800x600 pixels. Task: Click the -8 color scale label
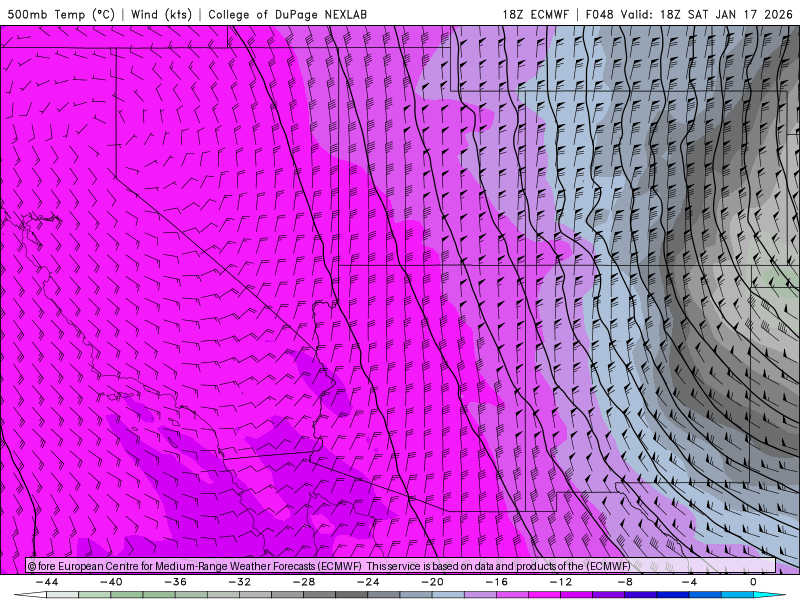[x=625, y=582]
